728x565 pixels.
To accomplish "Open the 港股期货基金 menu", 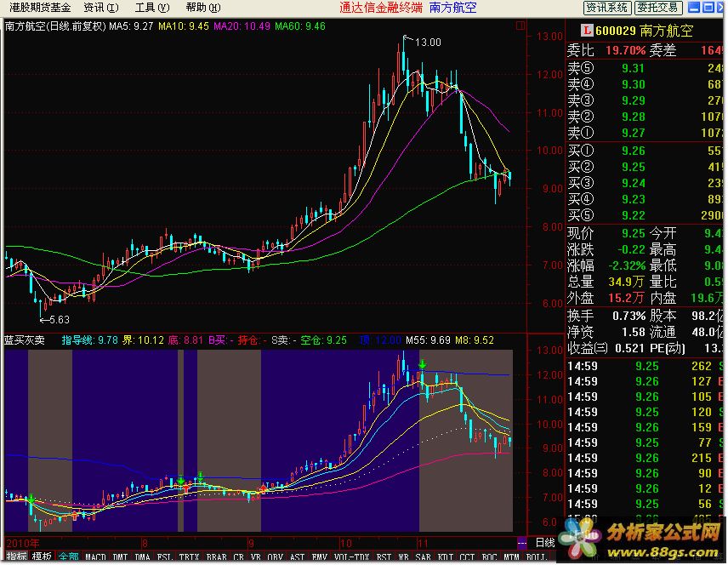I will tap(40, 8).
